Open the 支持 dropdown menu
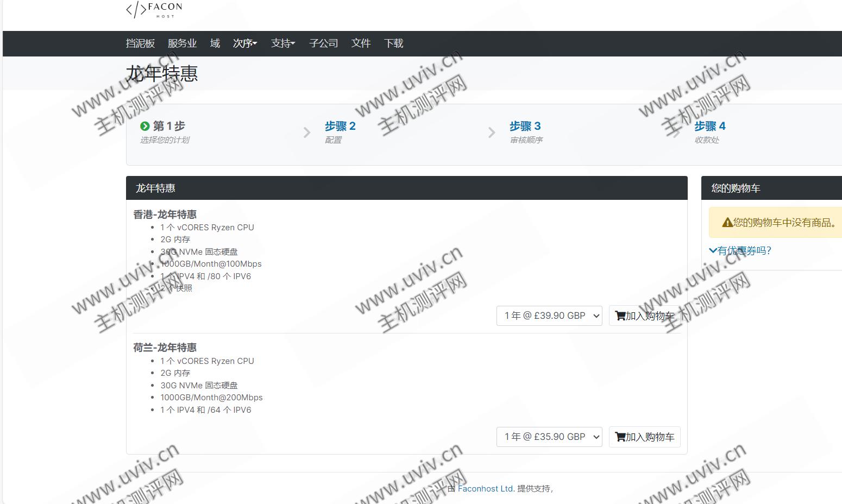Screen dimensions: 842x504 coord(282,43)
